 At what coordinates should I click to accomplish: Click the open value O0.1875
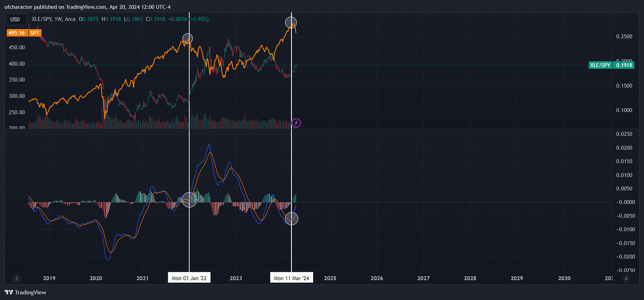[x=88, y=19]
